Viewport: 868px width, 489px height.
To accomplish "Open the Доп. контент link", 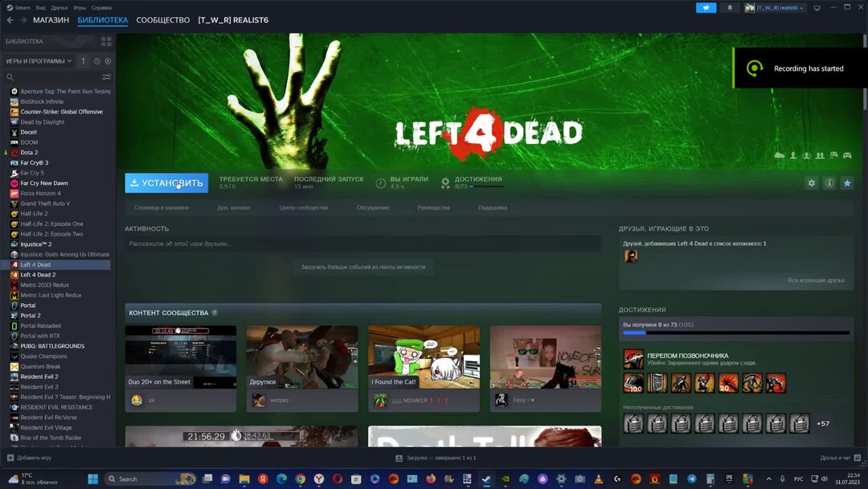I will tap(234, 208).
